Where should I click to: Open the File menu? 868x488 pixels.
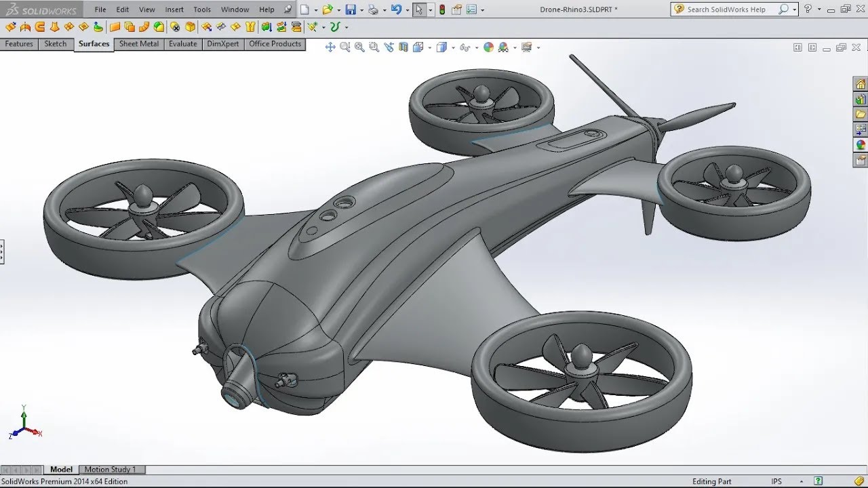coord(100,9)
